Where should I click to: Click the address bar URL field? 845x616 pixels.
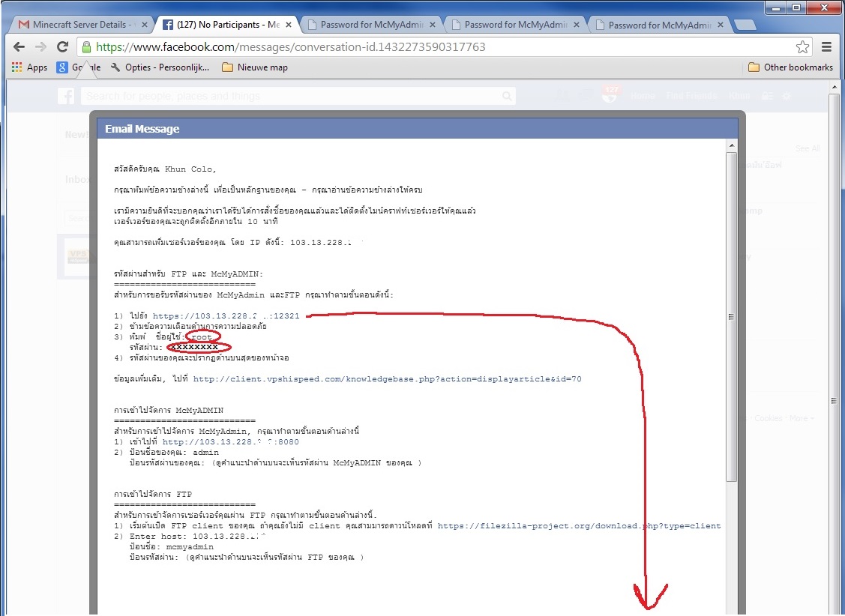445,47
